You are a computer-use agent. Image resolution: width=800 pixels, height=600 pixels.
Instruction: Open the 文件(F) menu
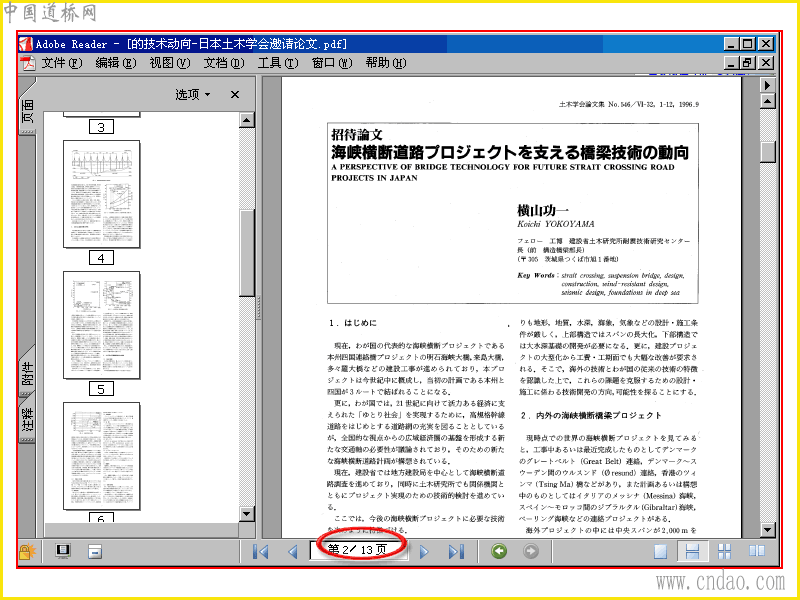[x=62, y=63]
